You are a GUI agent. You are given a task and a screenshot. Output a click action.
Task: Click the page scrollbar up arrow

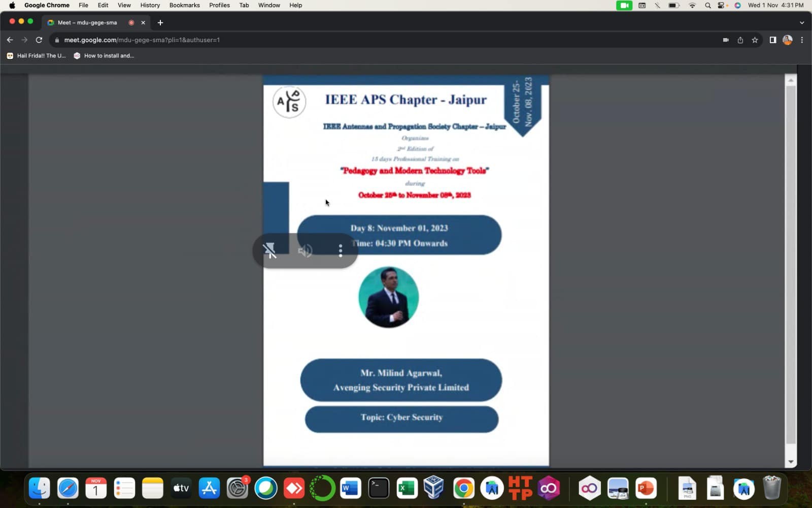(791, 80)
